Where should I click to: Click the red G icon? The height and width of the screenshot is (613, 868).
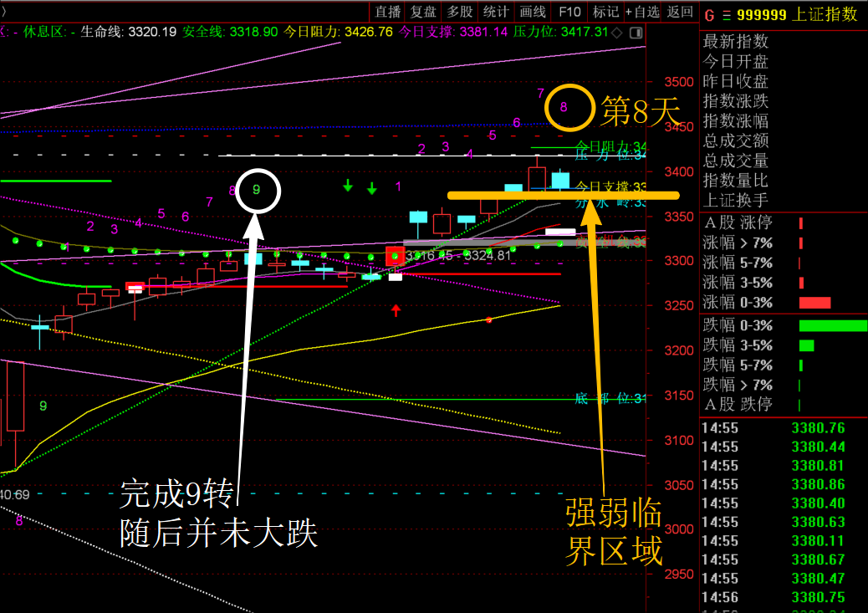click(709, 16)
